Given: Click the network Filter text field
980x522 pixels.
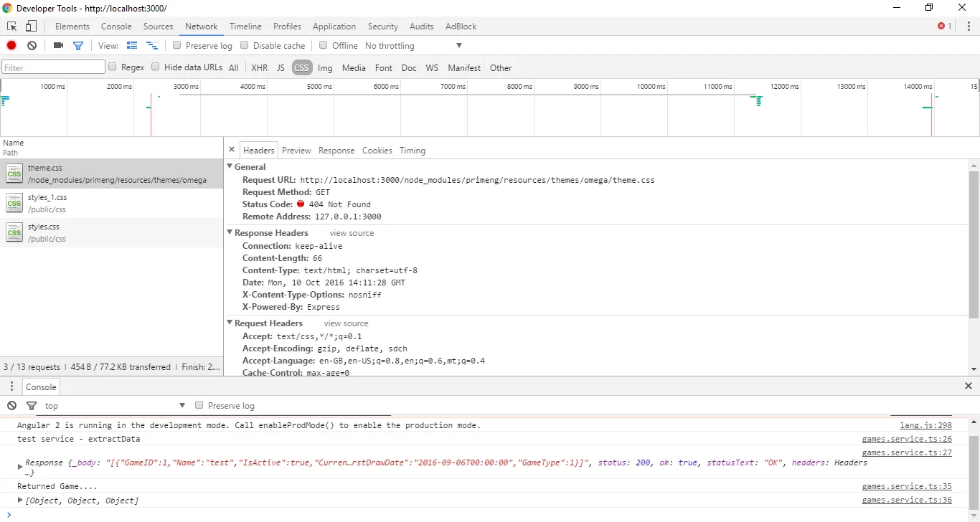Looking at the screenshot, I should (x=54, y=67).
